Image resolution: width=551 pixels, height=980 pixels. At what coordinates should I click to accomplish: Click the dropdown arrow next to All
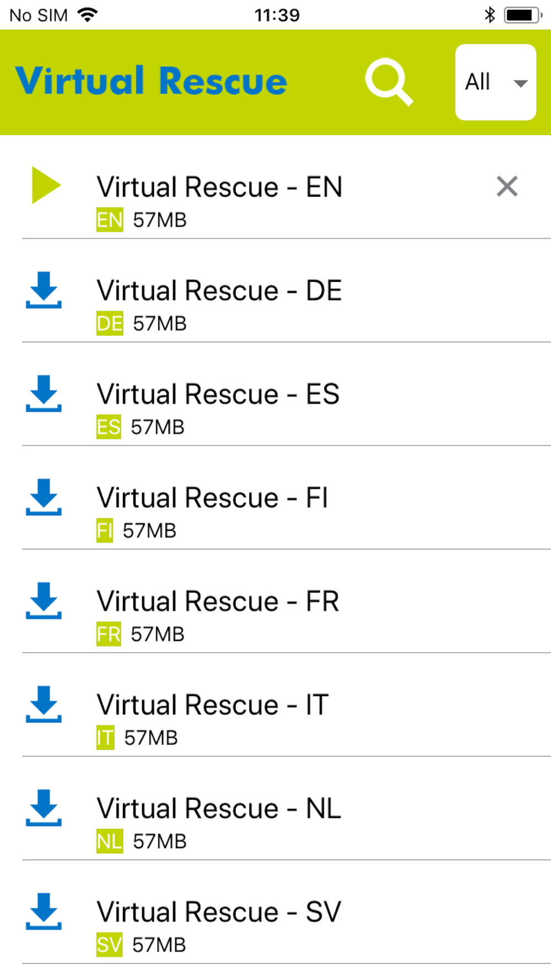point(520,84)
